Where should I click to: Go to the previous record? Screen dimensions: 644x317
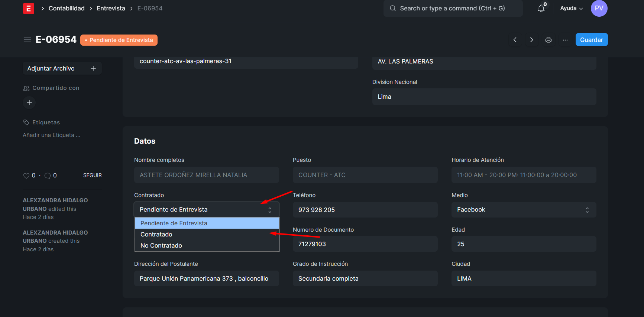(515, 40)
